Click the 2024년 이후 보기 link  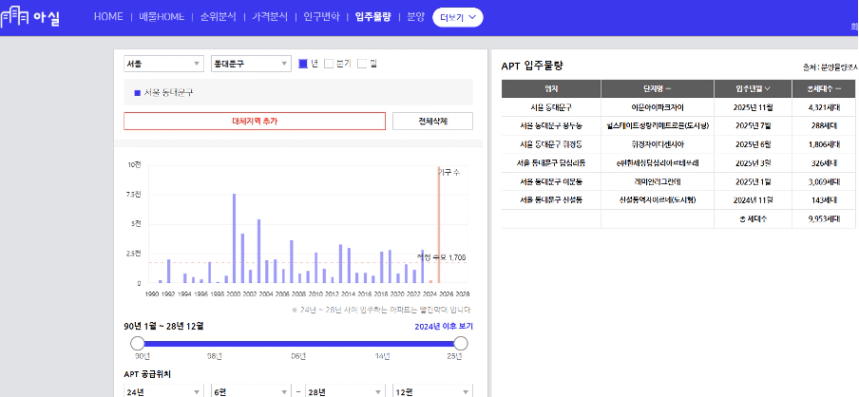tap(444, 326)
